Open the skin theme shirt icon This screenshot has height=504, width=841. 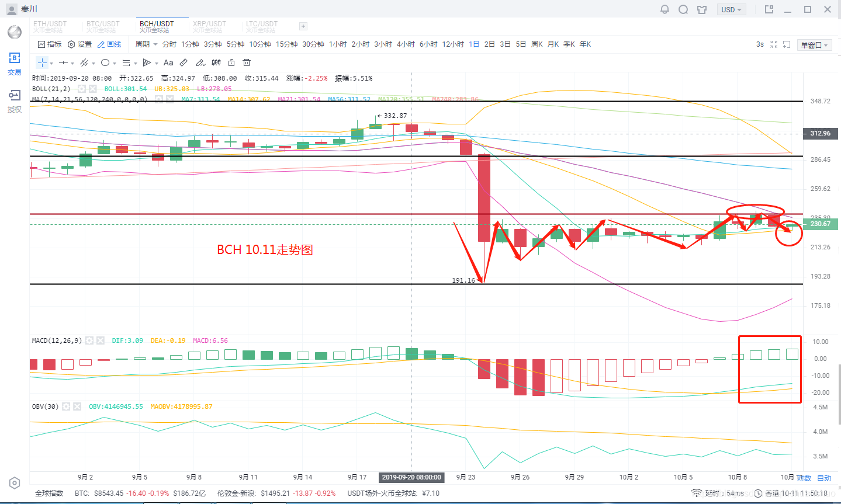pos(702,9)
